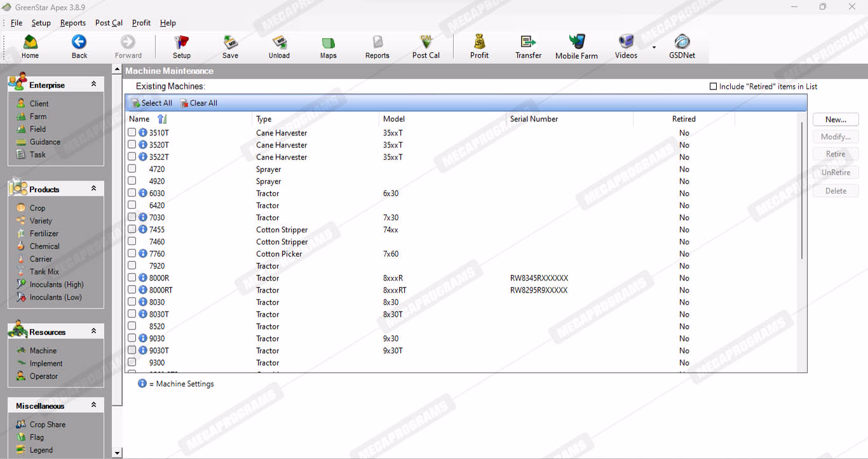This screenshot has width=868, height=459.
Task: Open the Profit menu
Action: point(141,23)
